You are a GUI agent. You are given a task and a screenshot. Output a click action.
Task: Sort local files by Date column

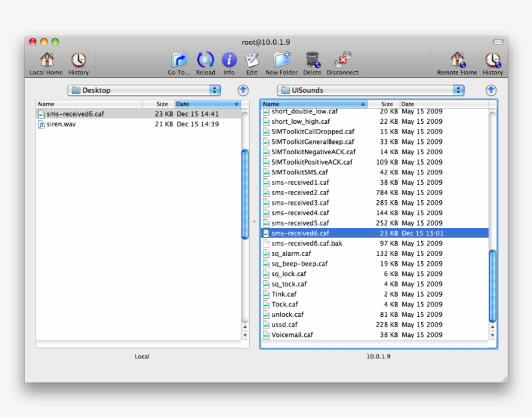[x=206, y=104]
